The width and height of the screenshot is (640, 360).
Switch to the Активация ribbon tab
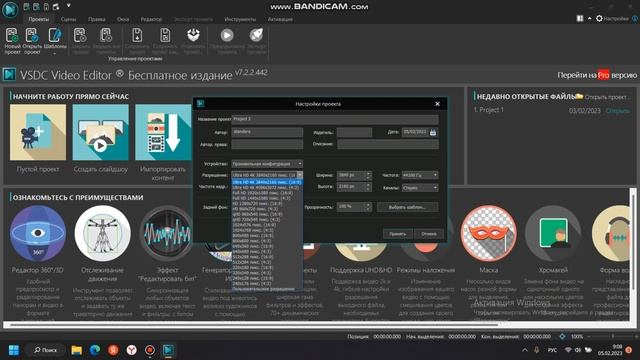point(280,19)
